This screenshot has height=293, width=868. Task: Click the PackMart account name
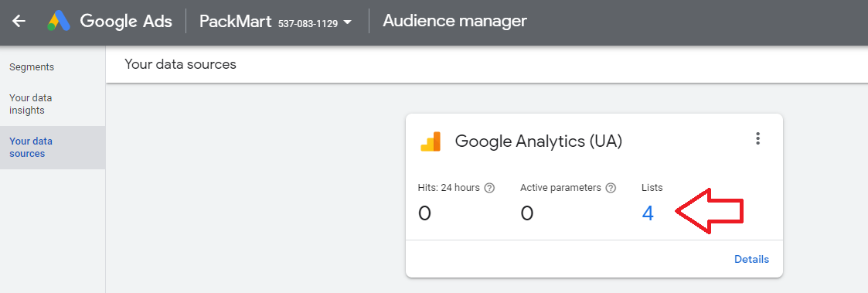tap(235, 22)
